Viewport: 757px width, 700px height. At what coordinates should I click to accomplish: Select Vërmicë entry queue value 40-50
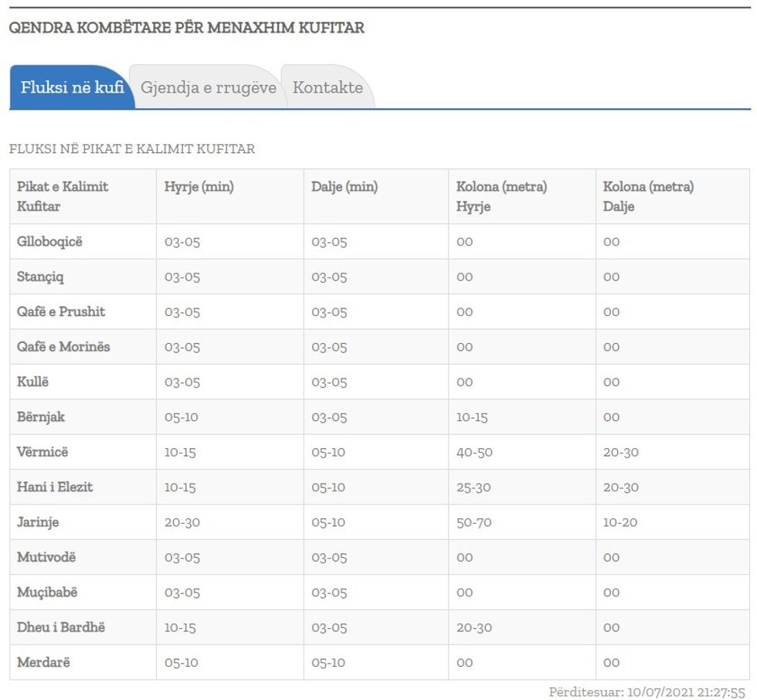(474, 452)
